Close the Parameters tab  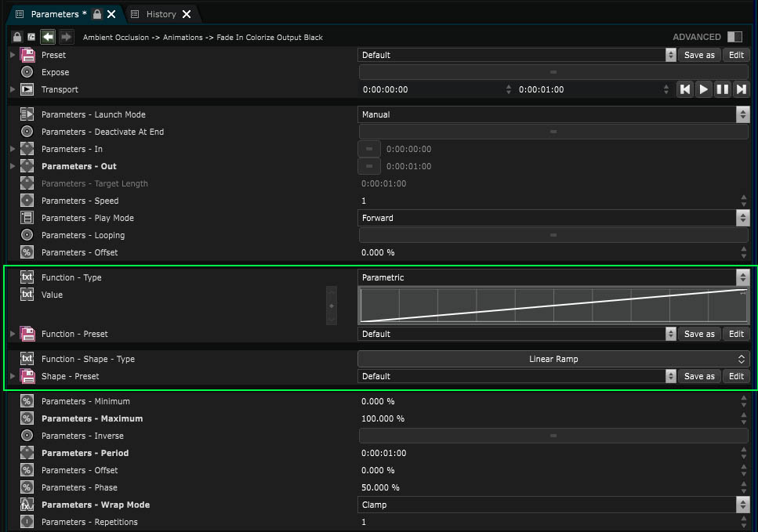click(x=111, y=14)
